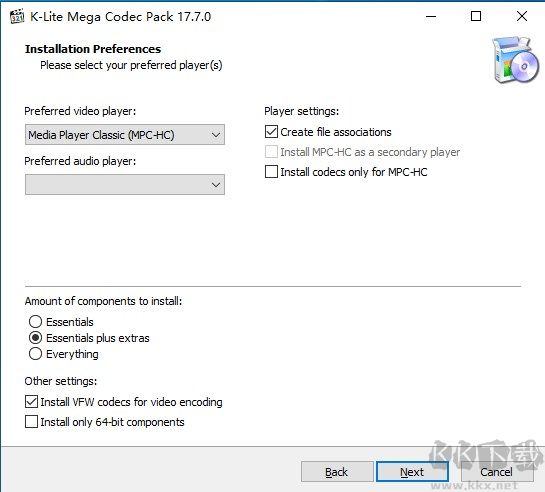Cancel the installation
545x492 pixels.
click(496, 472)
